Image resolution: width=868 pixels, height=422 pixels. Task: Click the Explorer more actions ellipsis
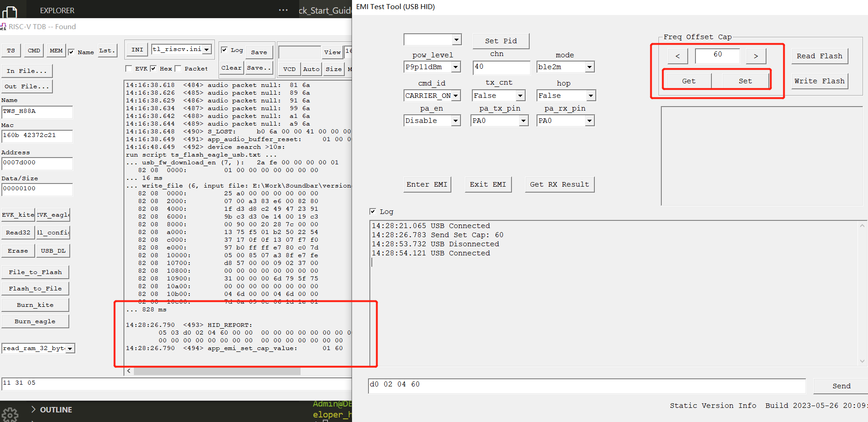(x=283, y=10)
